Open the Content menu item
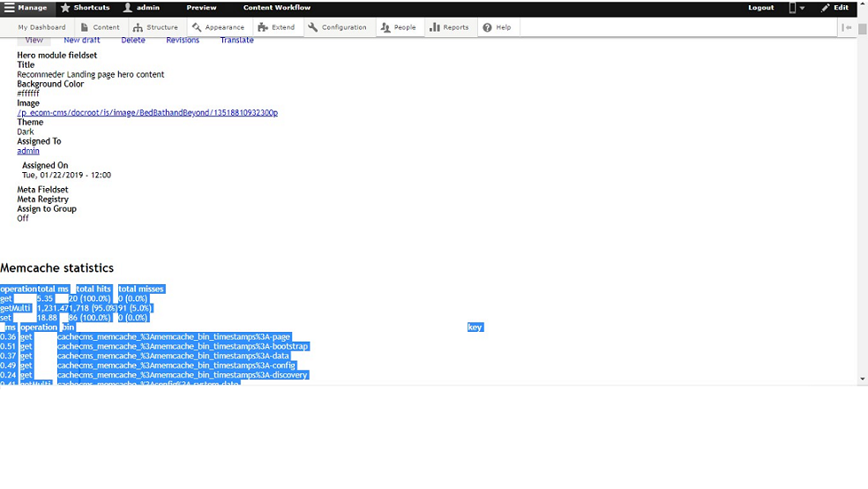This screenshot has height=489, width=868. pyautogui.click(x=101, y=27)
